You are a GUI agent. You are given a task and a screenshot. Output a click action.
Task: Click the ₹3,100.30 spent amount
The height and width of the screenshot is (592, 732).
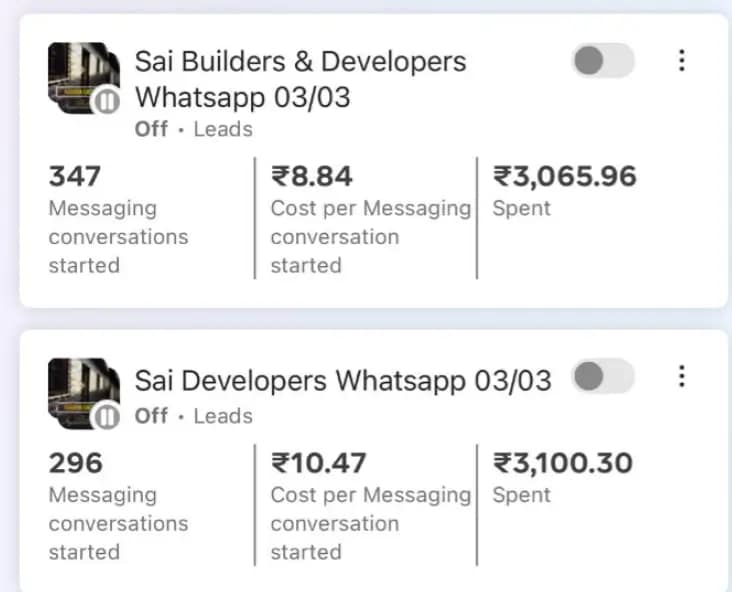pyautogui.click(x=563, y=463)
